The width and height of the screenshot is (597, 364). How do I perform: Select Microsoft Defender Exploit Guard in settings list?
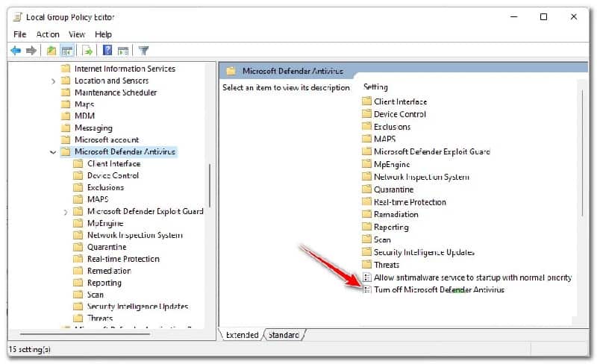[x=432, y=151]
